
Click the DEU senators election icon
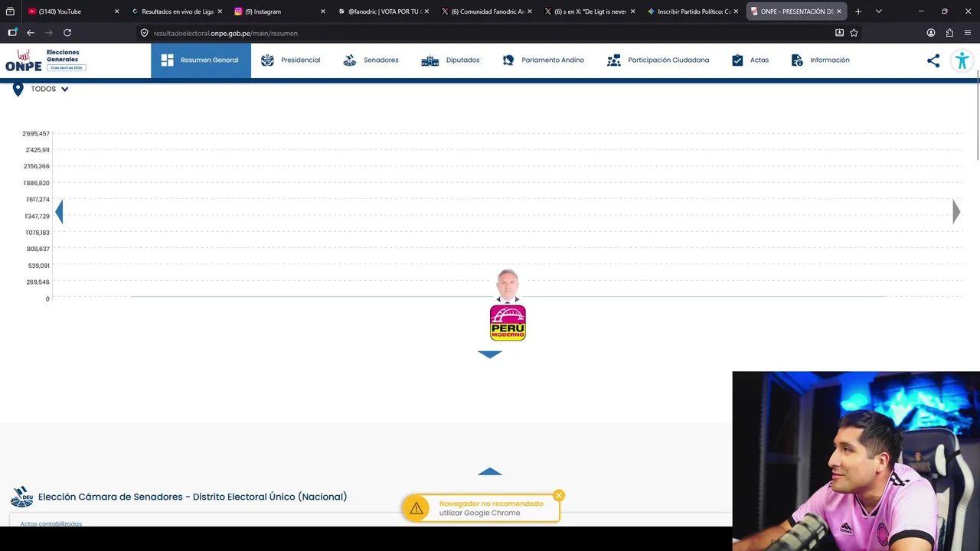[21, 497]
